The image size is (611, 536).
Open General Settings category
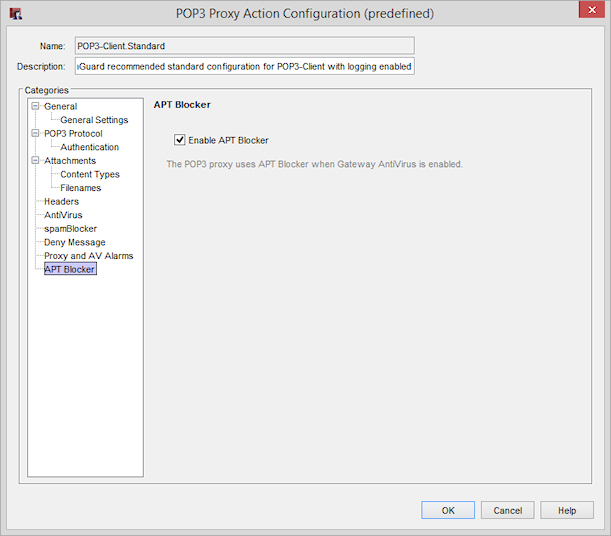tap(94, 120)
